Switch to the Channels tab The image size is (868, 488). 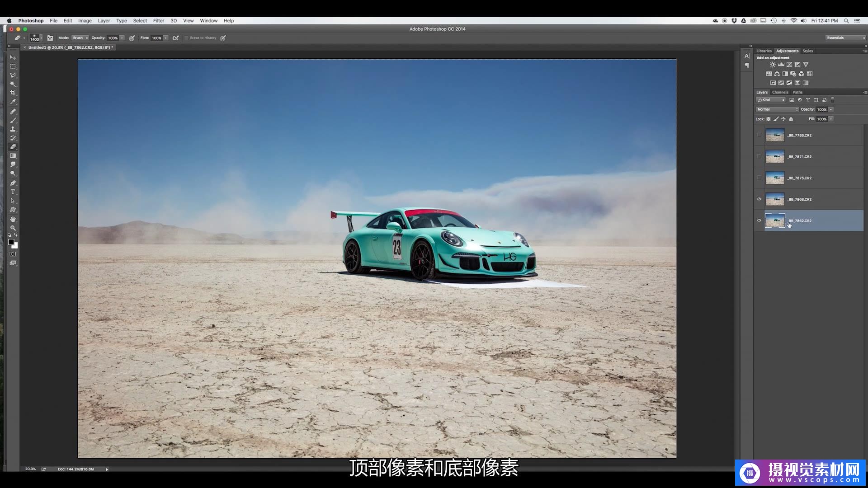click(x=780, y=92)
